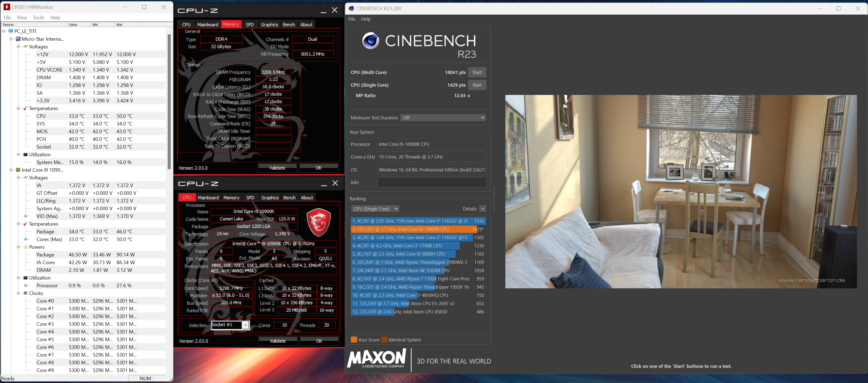The height and width of the screenshot is (383, 868).
Task: Start the CPU (Multi Core) test
Action: [x=476, y=72]
